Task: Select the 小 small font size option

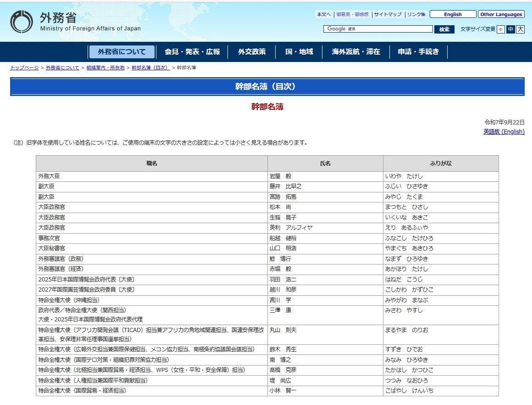Action: (x=501, y=29)
